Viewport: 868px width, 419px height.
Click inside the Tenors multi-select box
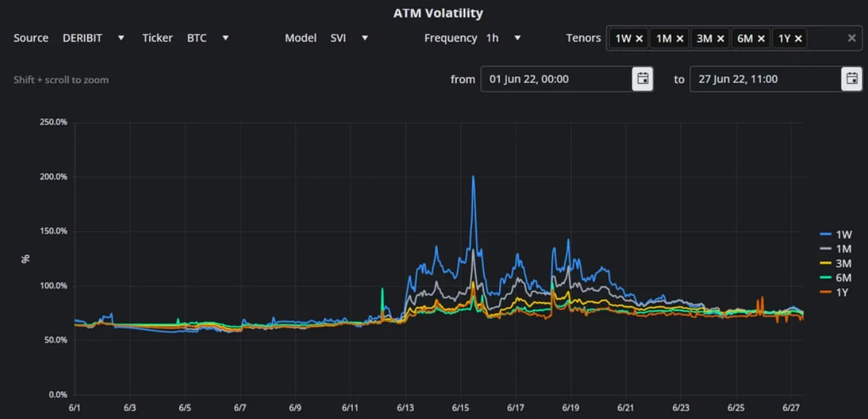click(x=736, y=38)
